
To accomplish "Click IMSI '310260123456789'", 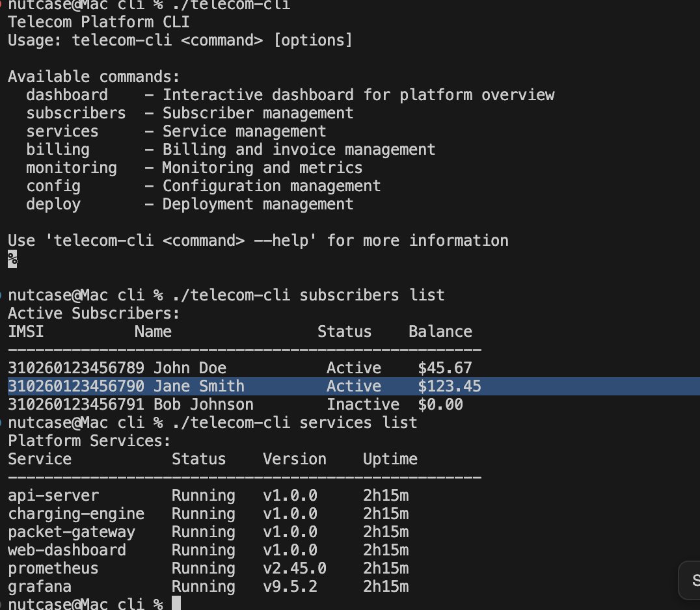I will click(x=76, y=368).
